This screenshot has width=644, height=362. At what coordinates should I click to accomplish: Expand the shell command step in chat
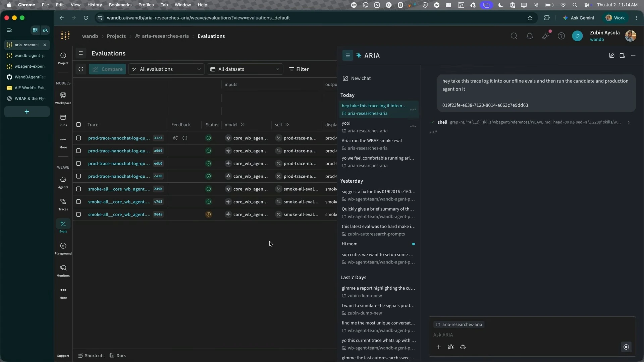629,122
